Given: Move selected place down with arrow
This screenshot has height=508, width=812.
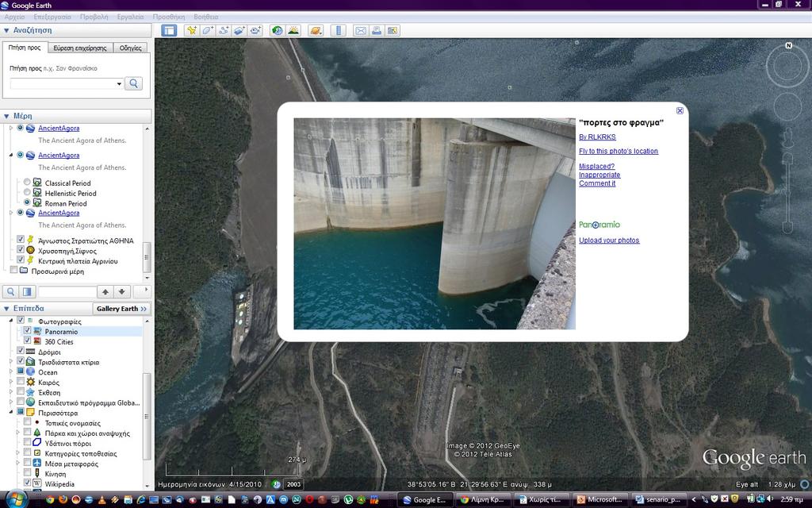Looking at the screenshot, I should [x=121, y=292].
